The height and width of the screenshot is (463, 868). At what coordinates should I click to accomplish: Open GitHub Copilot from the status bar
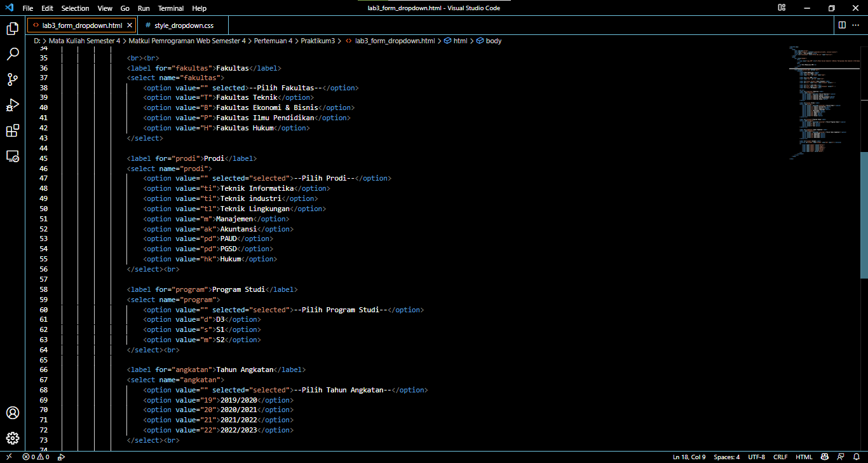824,457
